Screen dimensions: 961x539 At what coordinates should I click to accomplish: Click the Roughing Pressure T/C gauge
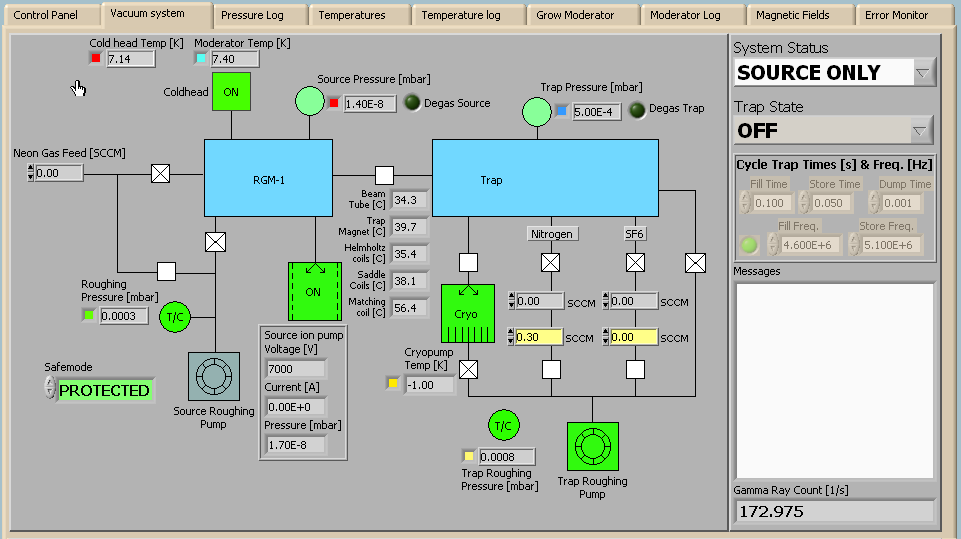pyautogui.click(x=175, y=316)
